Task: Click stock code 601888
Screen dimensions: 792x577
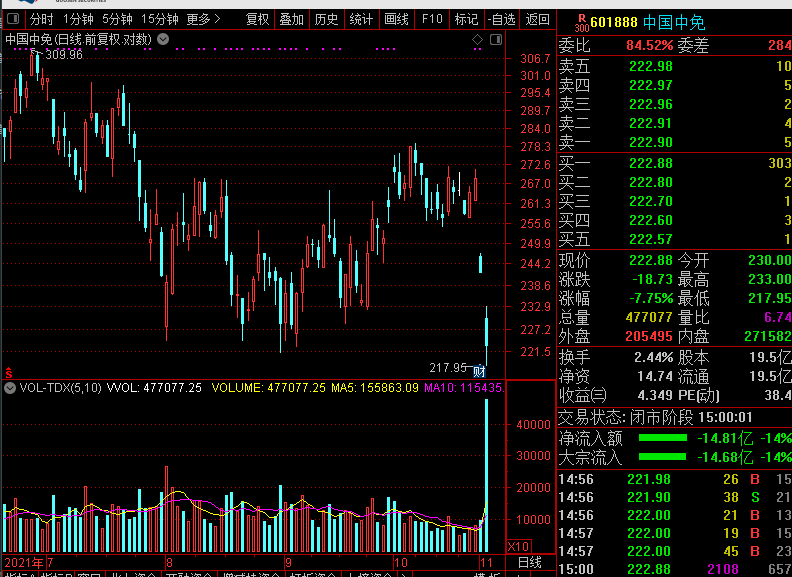Action: [614, 22]
